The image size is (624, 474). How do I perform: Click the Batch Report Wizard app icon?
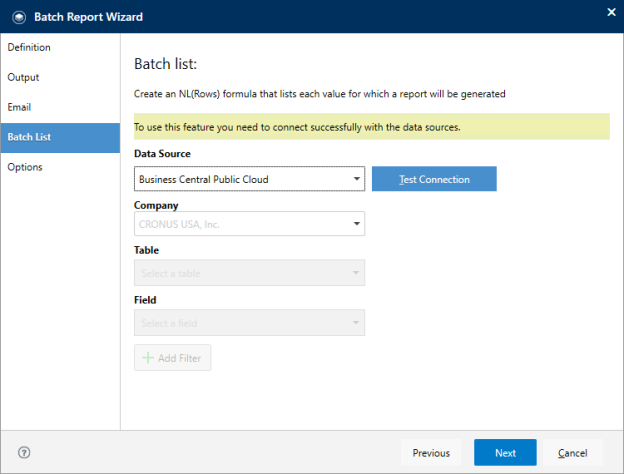(19, 17)
